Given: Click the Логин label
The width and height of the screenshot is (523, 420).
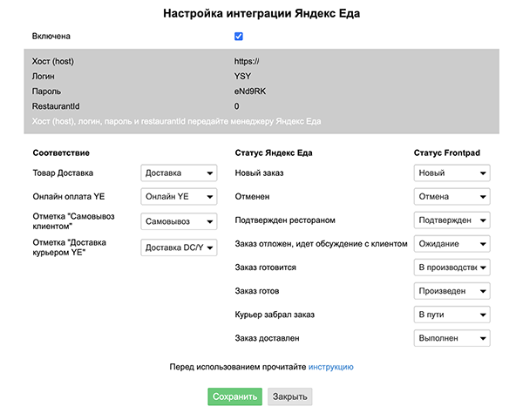Looking at the screenshot, I should 43,77.
